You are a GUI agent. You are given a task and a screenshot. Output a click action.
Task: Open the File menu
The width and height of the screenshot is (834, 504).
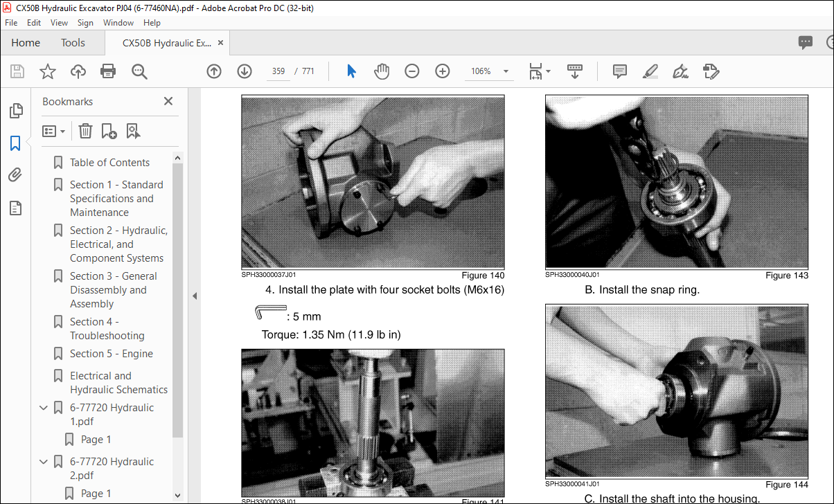[11, 22]
